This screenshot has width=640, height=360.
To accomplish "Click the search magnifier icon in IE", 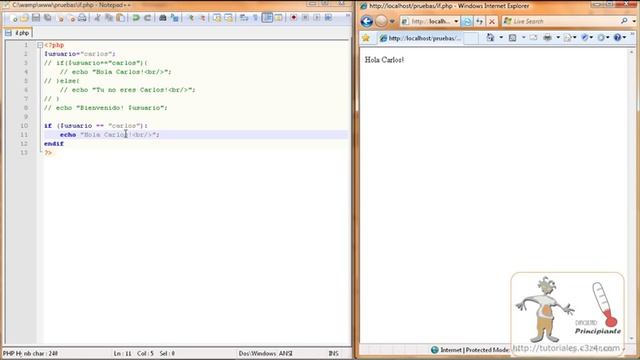I will coord(624,21).
